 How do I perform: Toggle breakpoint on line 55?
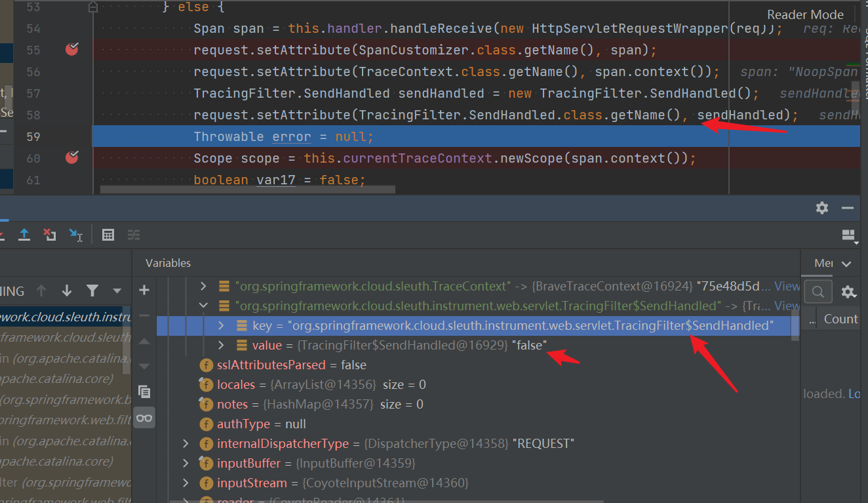pyautogui.click(x=72, y=49)
